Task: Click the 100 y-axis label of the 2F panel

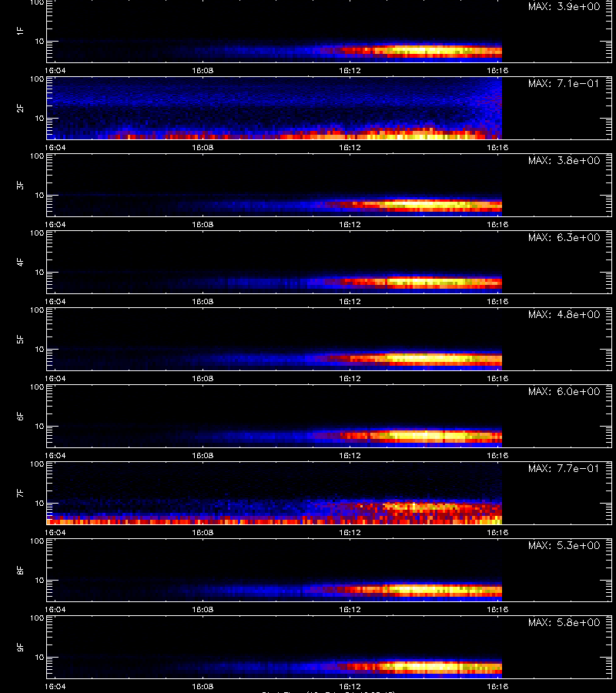Action: click(x=37, y=79)
